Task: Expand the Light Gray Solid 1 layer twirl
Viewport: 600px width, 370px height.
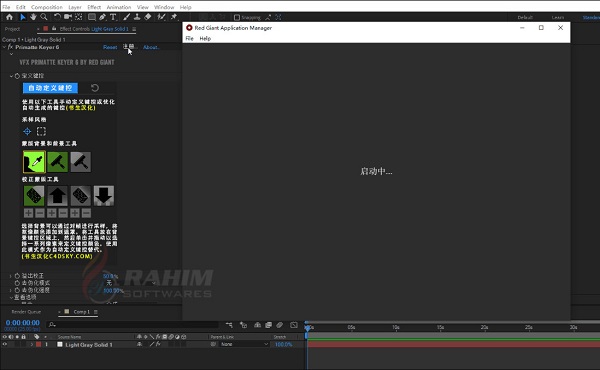Action: click(x=32, y=344)
